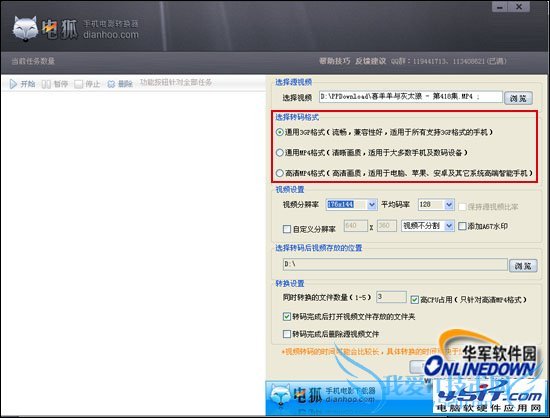Click the 删除 delete toolbar icon
The image size is (550, 418).
click(111, 84)
